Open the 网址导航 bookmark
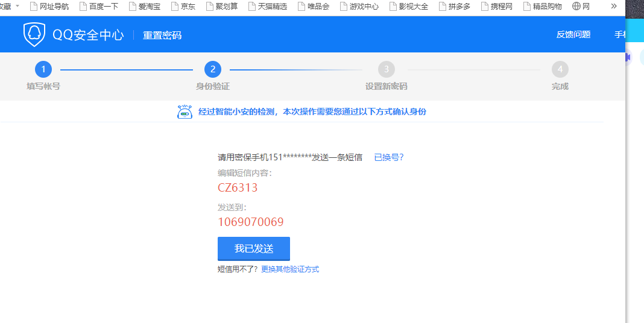This screenshot has width=644, height=323. tap(49, 6)
